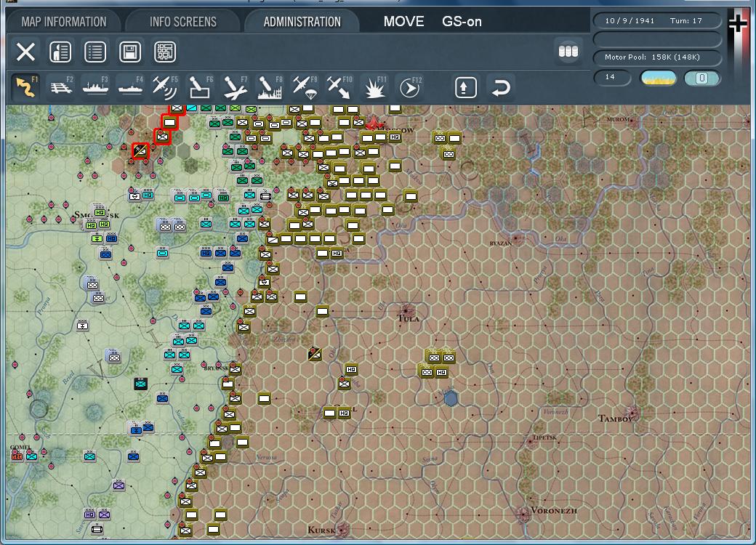Select the blue hexagon southeast of Tula
Image resolution: width=756 pixels, height=545 pixels.
[451, 398]
